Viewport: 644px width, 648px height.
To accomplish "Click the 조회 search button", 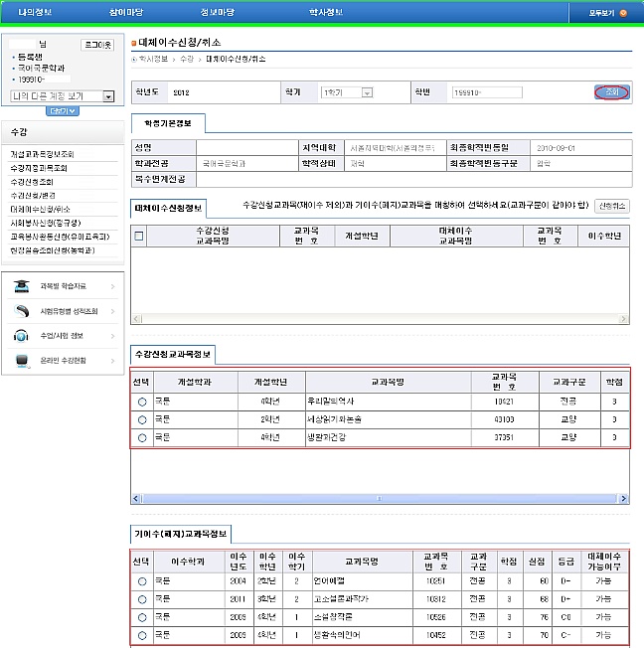I will point(611,91).
